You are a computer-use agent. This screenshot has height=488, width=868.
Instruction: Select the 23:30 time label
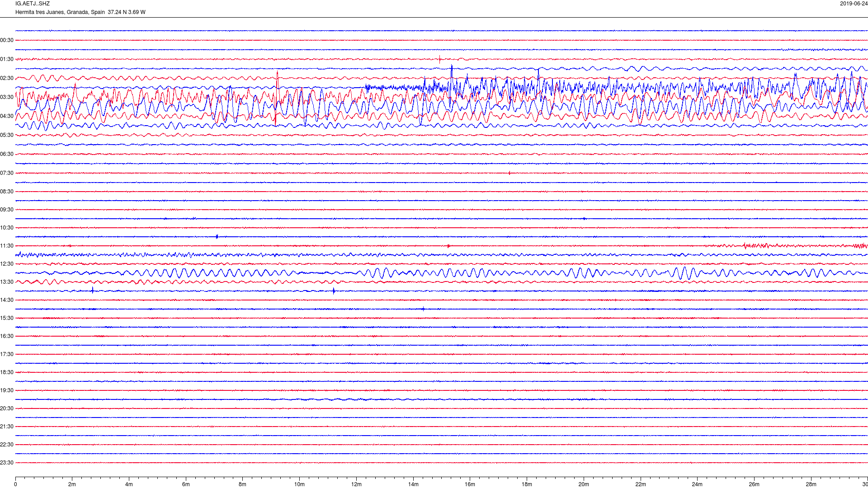(x=7, y=463)
